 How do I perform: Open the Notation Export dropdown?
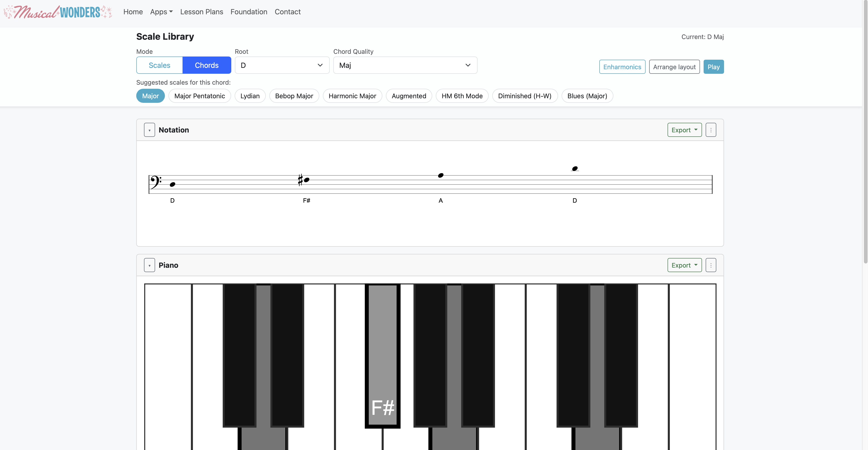click(x=684, y=130)
